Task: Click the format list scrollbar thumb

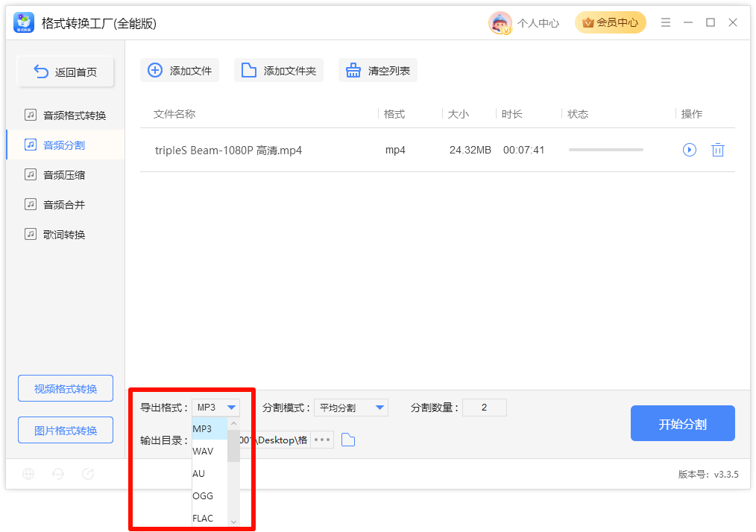Action: (x=234, y=446)
